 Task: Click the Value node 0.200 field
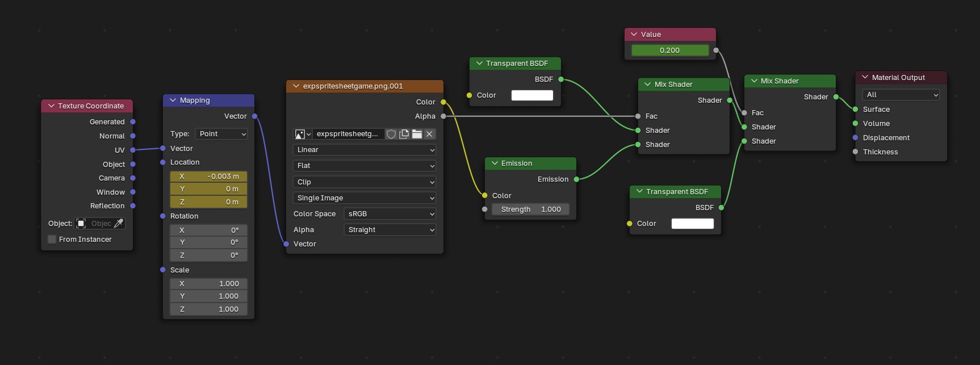[x=670, y=51]
